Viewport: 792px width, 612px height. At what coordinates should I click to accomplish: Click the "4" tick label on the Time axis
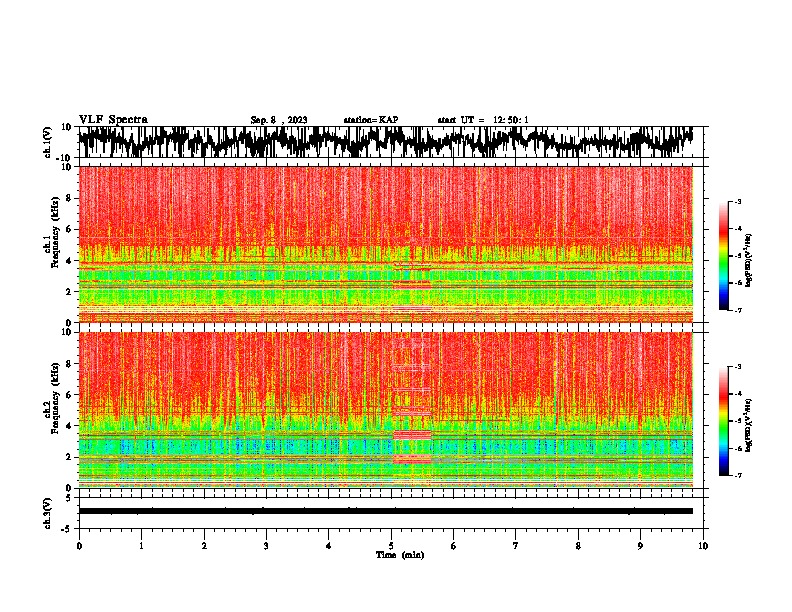click(x=329, y=546)
